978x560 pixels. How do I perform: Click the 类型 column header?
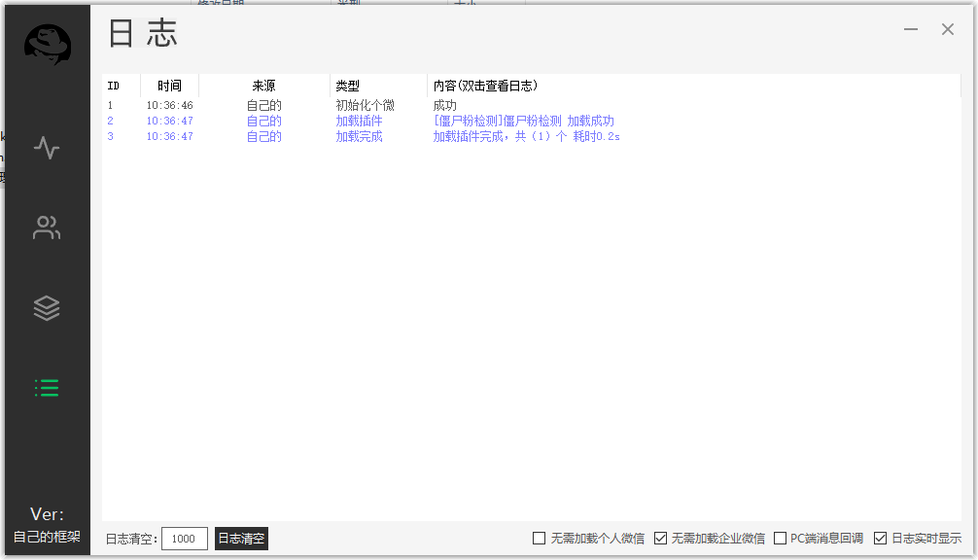[378, 86]
